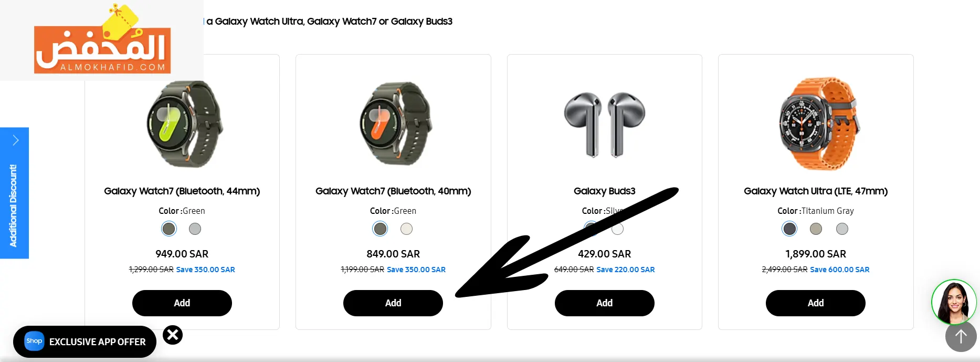
Task: Add Galaxy Buds3 to cart
Action: pos(604,303)
